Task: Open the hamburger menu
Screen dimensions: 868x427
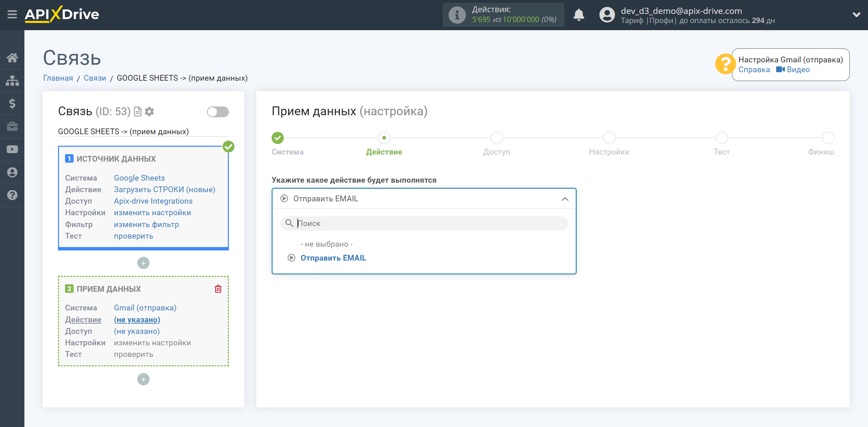Action: (x=12, y=15)
